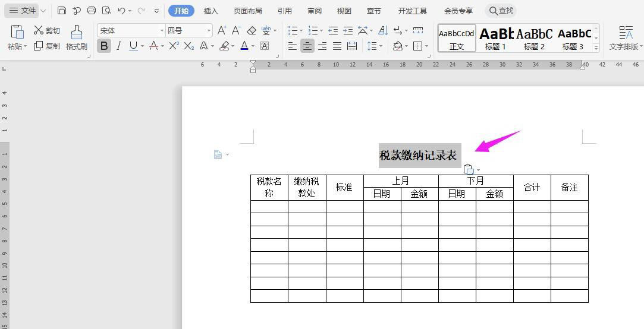Open the font size dropdown showing 四号
The width and height of the screenshot is (644, 329).
[189, 30]
